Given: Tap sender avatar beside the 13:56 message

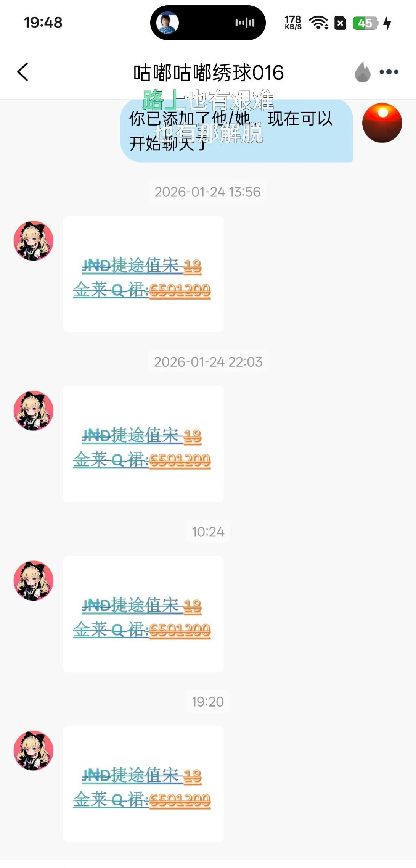Looking at the screenshot, I should [x=34, y=241].
